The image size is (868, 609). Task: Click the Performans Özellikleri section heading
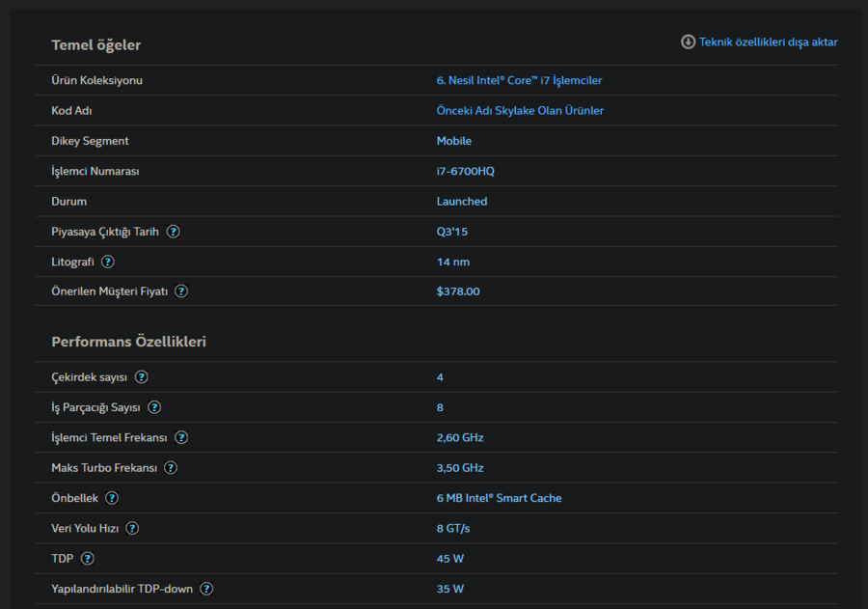(x=128, y=342)
